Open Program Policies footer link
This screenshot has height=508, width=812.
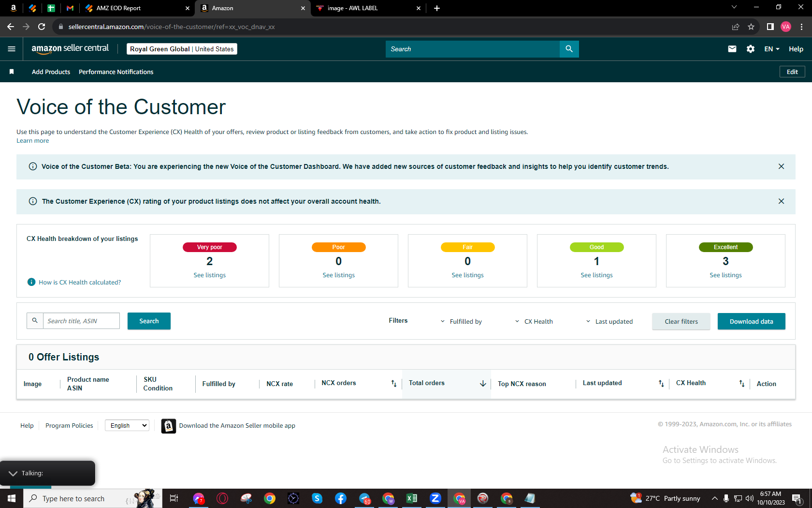tap(69, 426)
